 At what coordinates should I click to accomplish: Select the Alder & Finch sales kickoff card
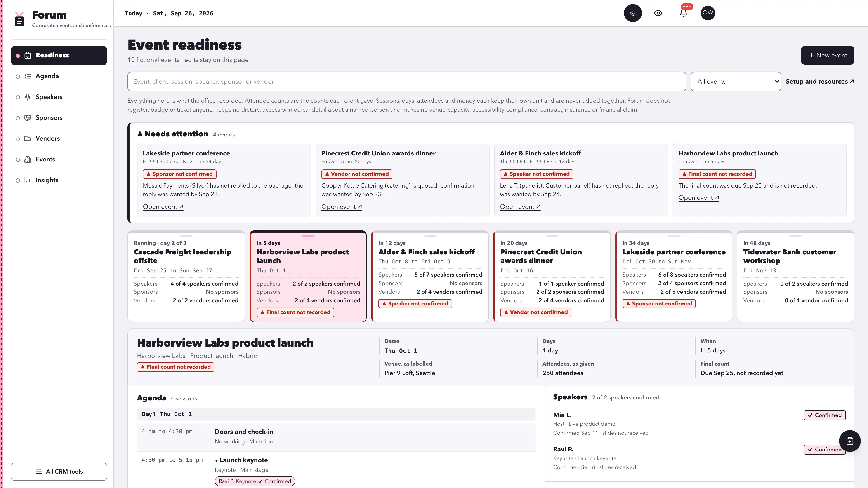pos(430,276)
